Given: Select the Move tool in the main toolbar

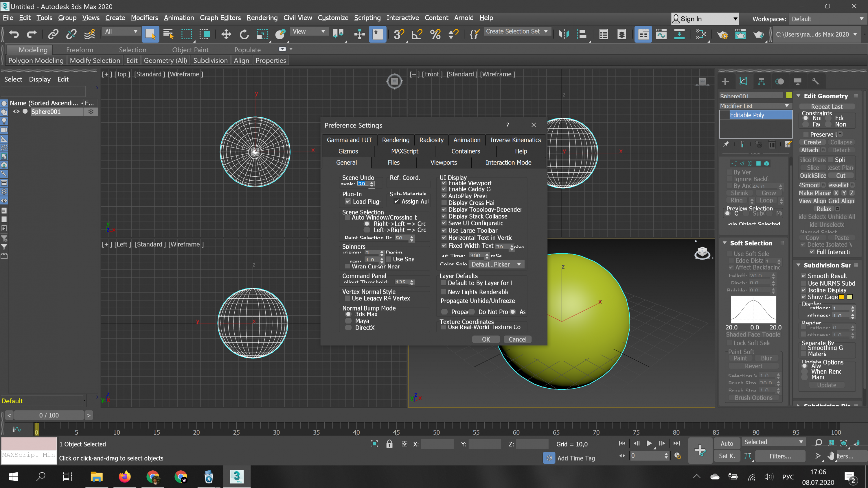Looking at the screenshot, I should (226, 34).
